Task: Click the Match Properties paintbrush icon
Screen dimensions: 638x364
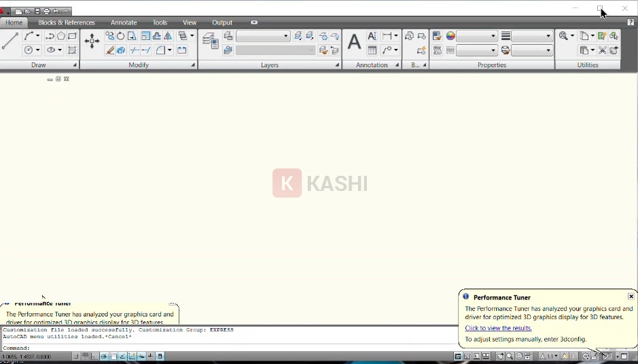Action: click(437, 36)
